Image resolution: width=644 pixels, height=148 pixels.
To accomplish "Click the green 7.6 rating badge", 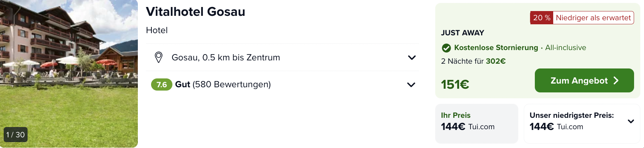I will 161,85.
